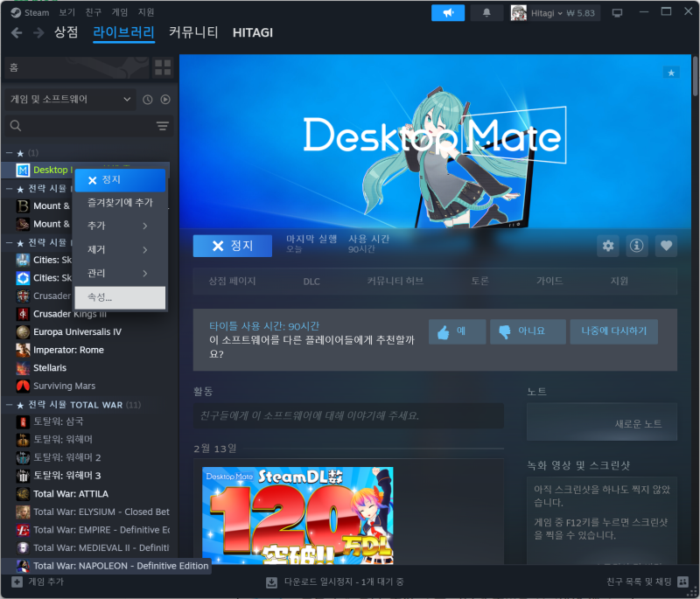Image resolution: width=700 pixels, height=599 pixels.
Task: Show ready-to-play games icon
Action: point(165,100)
